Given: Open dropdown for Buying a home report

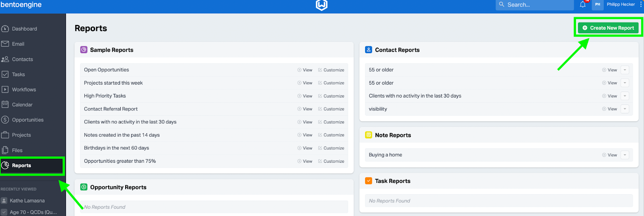Looking at the screenshot, I should 625,155.
